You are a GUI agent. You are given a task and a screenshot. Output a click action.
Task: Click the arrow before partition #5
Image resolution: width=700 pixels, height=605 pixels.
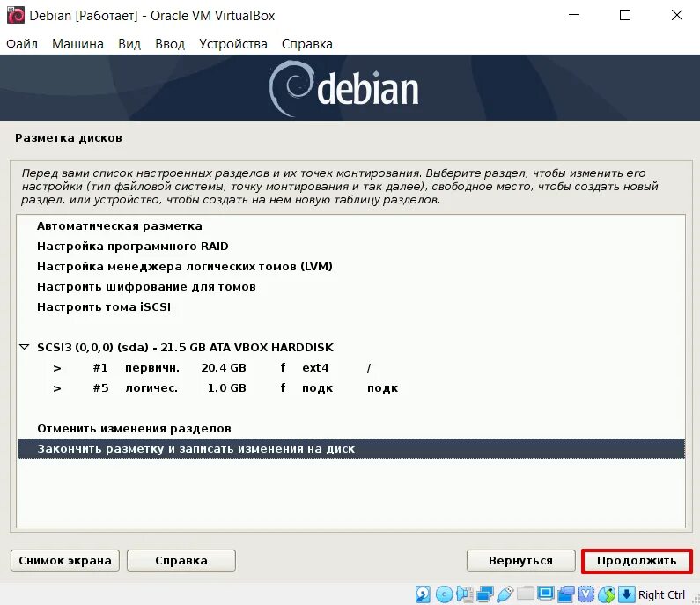pyautogui.click(x=57, y=388)
